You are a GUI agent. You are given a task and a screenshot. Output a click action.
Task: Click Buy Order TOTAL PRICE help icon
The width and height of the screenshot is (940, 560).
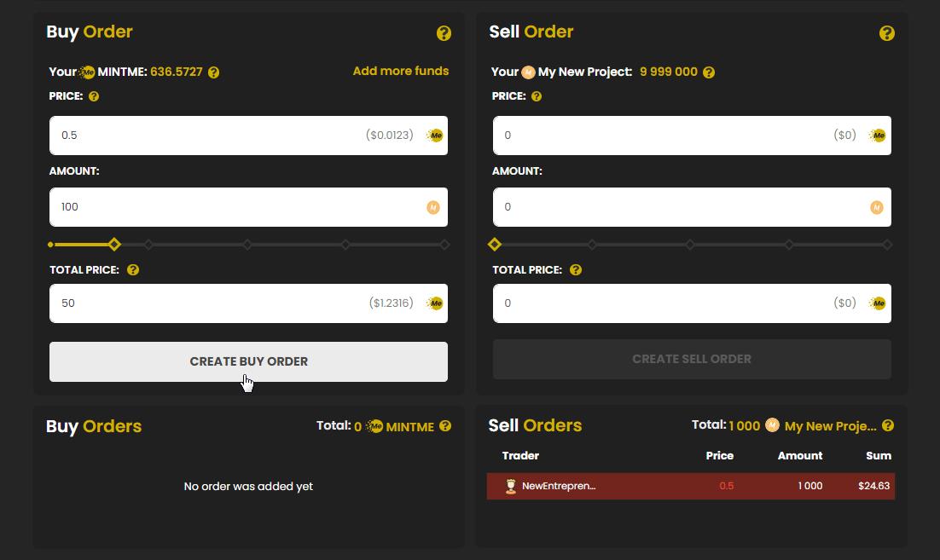[x=133, y=270]
